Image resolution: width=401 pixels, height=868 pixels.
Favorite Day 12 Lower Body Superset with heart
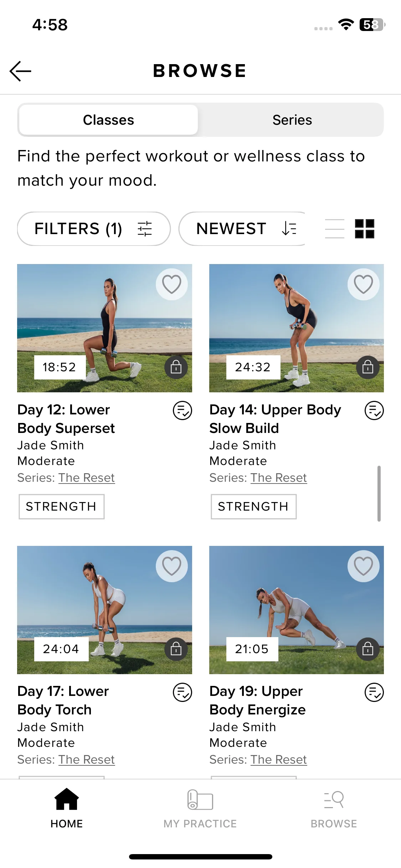(171, 284)
